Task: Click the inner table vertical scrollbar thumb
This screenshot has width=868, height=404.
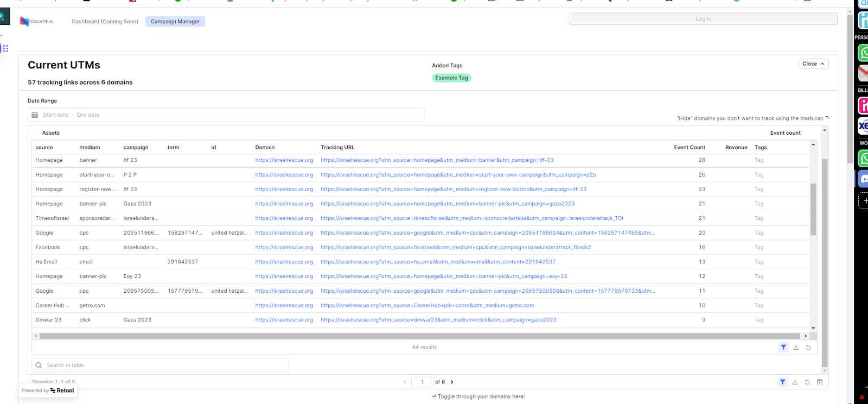Action: click(813, 209)
